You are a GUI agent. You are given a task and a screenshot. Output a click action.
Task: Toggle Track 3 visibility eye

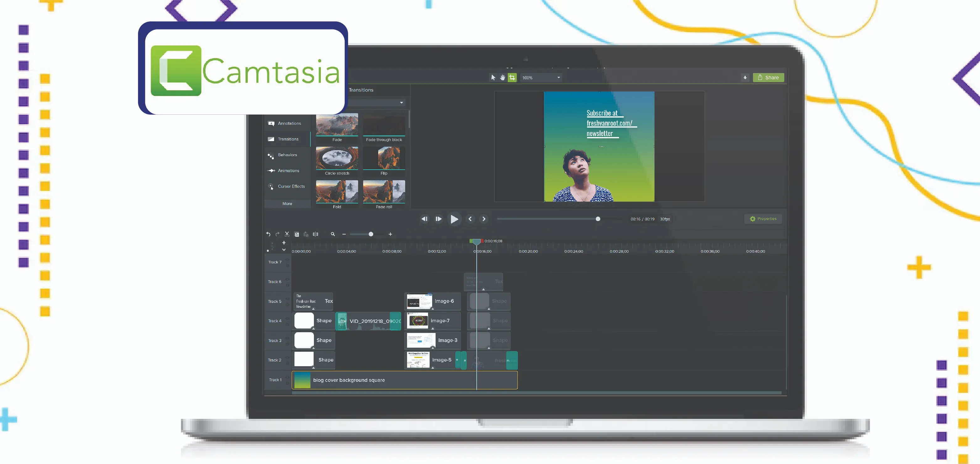[x=288, y=338]
